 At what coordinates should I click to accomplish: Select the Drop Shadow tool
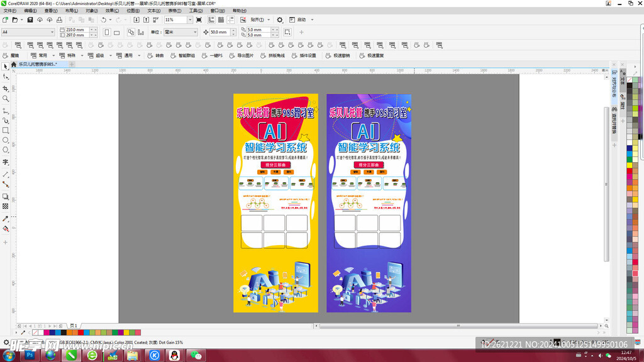(5, 197)
